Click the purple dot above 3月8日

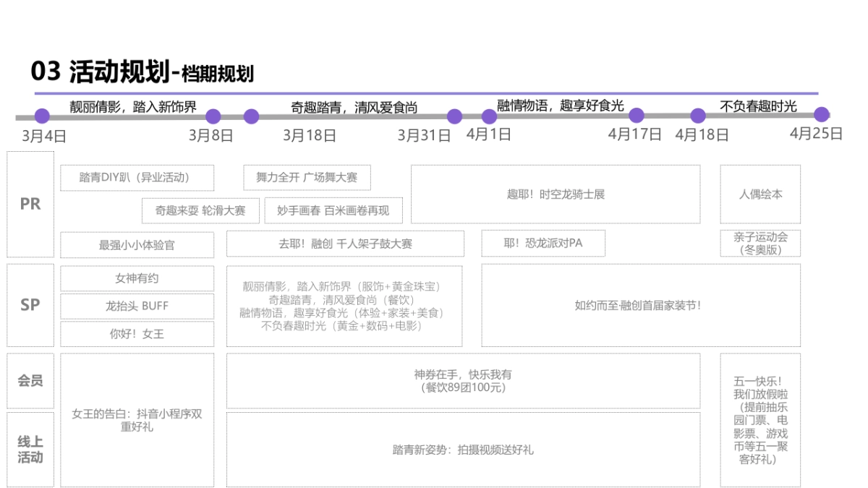point(212,115)
